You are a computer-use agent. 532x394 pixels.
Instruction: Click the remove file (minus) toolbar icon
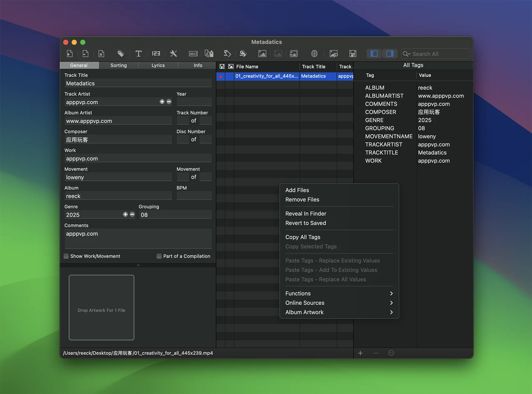85,54
